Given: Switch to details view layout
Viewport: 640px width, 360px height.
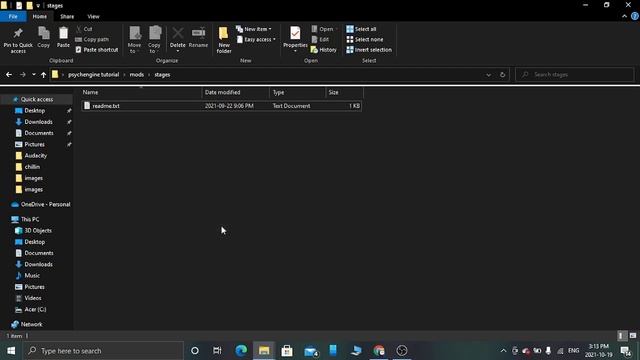Looking at the screenshot, I should point(621,336).
